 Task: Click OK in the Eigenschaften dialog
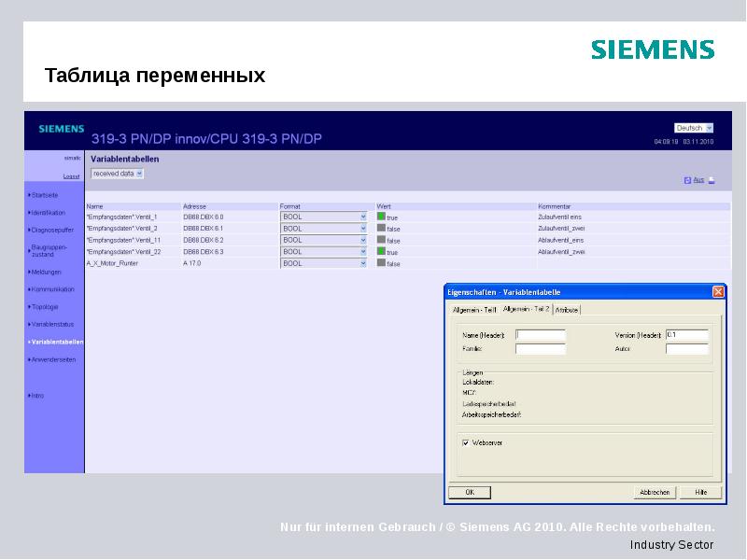(x=470, y=492)
